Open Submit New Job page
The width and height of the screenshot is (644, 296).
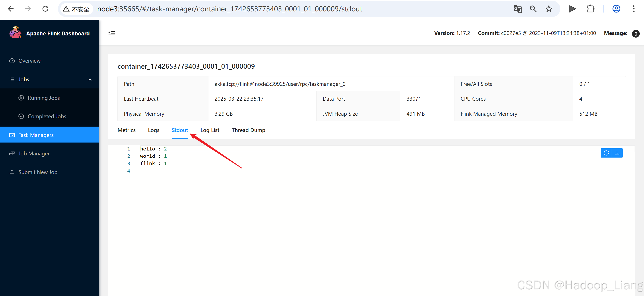click(x=38, y=172)
